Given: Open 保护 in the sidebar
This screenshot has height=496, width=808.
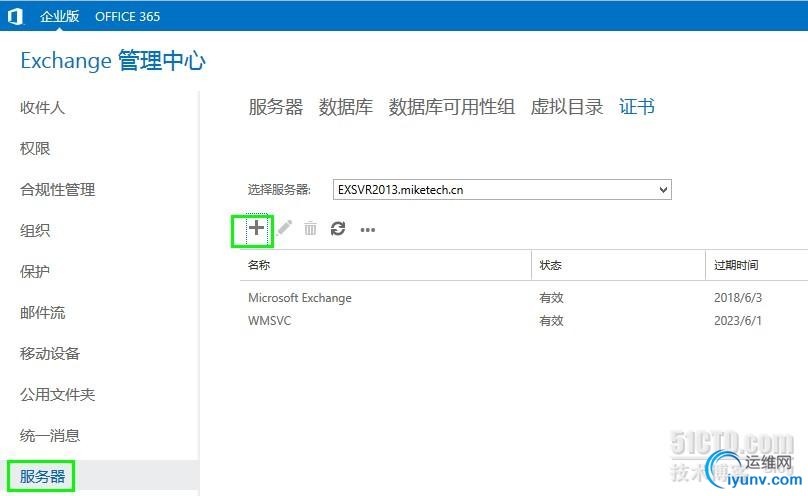Looking at the screenshot, I should 35,271.
